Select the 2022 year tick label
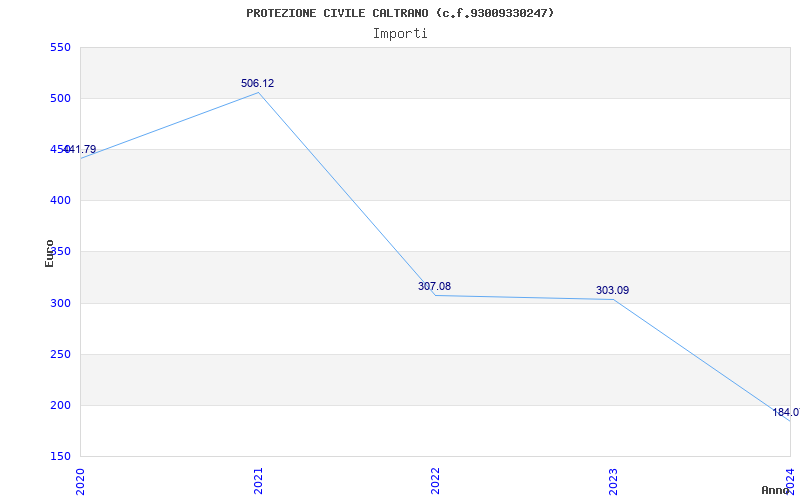Screen dimensions: 800x500 click(435, 480)
